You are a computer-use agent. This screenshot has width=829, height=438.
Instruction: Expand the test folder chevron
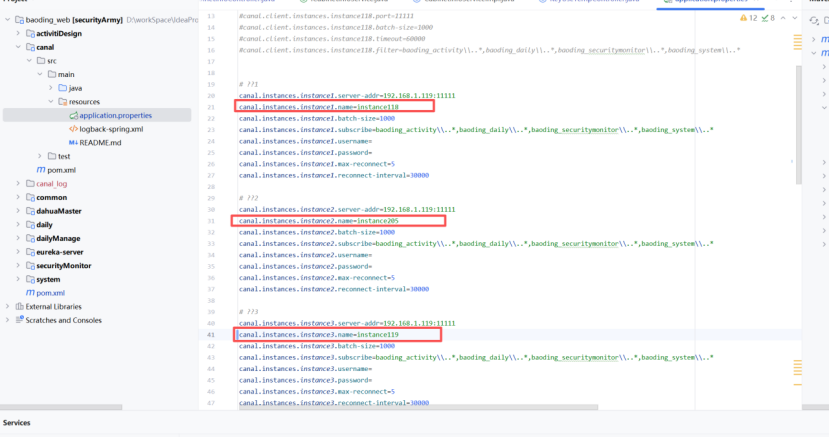(40, 156)
